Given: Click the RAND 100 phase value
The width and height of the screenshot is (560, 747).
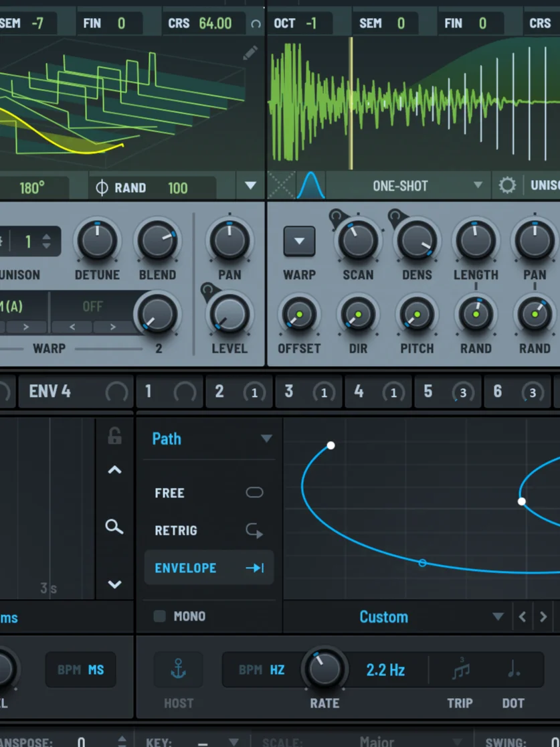Looking at the screenshot, I should tap(177, 187).
